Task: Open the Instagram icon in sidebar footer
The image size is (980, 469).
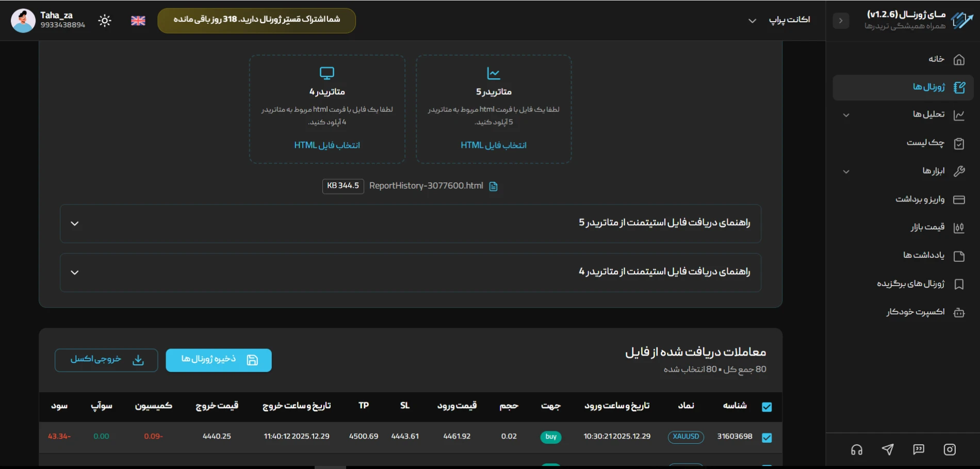Action: coord(950,449)
